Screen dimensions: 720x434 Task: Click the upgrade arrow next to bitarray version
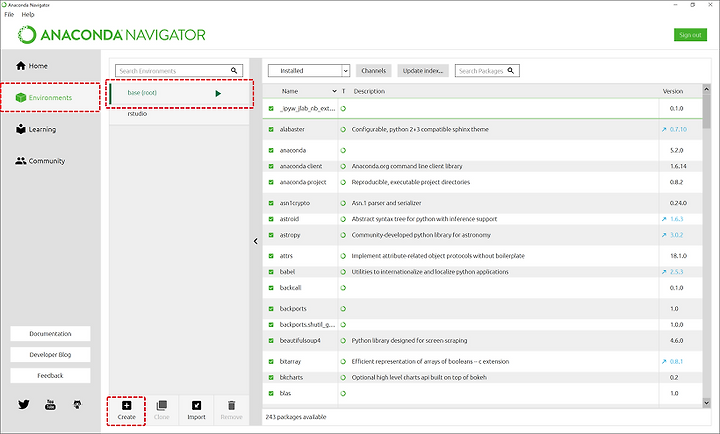664,361
